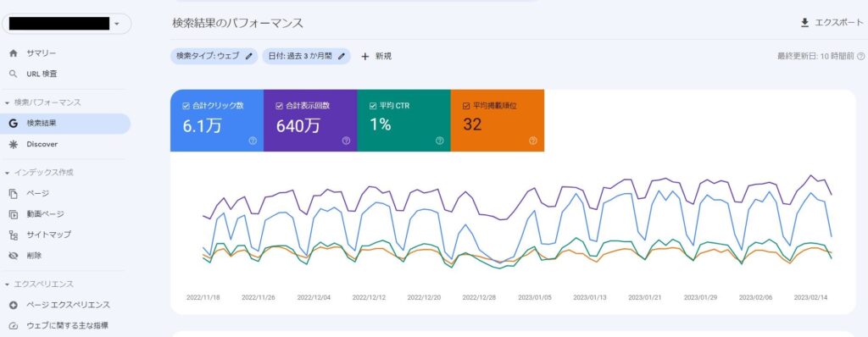Edit the 検索タイプ: ウェブ filter pencil
Viewport: 868px width, 337px height.
coord(248,56)
